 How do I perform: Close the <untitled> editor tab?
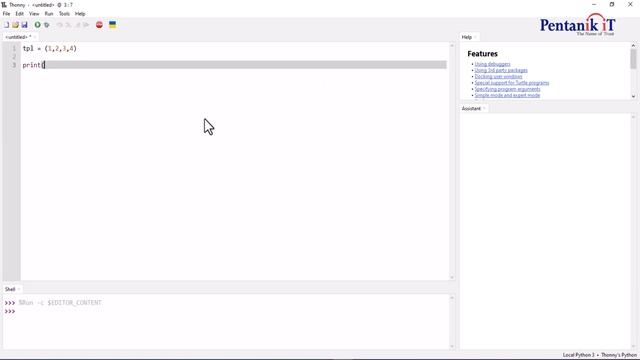click(35, 37)
